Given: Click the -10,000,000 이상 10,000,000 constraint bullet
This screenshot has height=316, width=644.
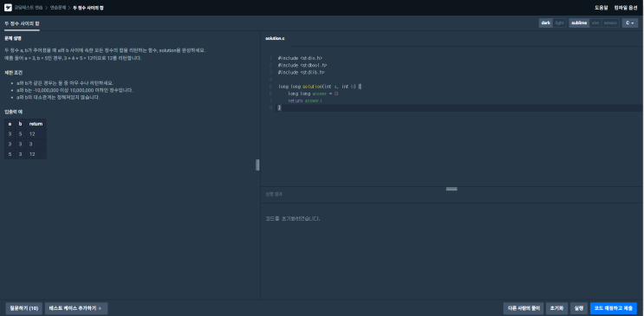Looking at the screenshot, I should point(75,90).
